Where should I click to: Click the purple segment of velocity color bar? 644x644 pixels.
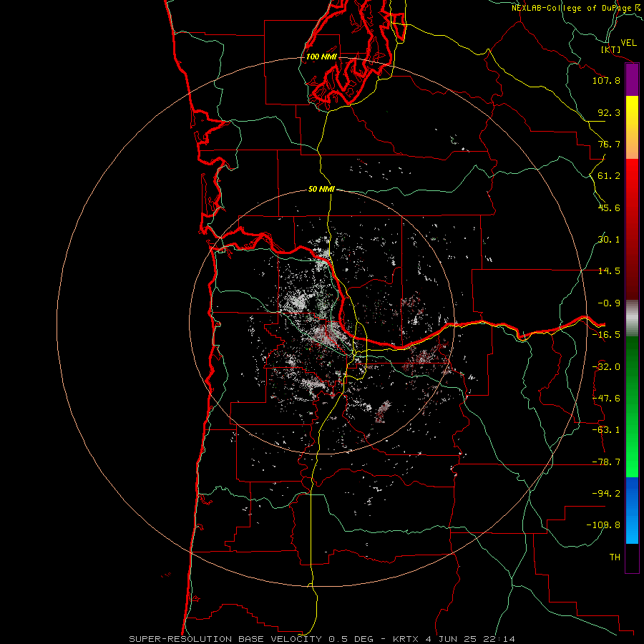coord(632,80)
